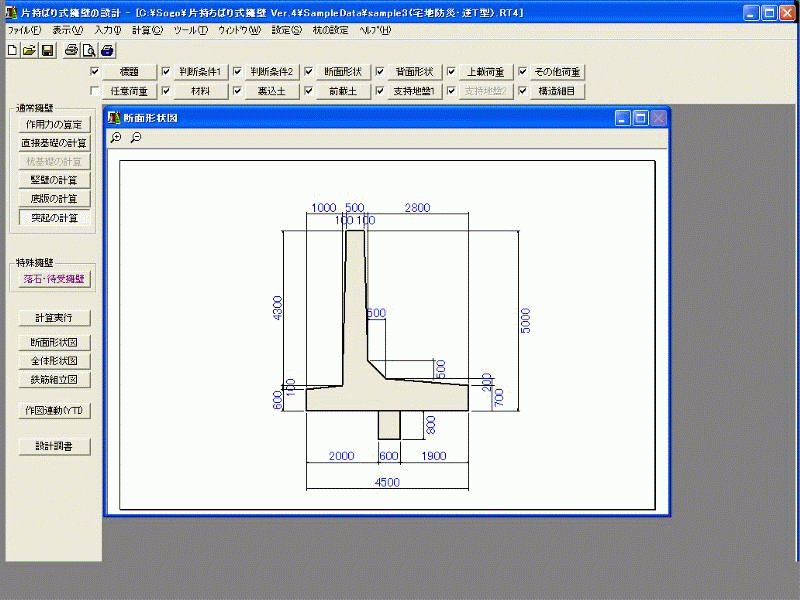Click the New file toolbar icon
The image size is (800, 600).
point(12,50)
